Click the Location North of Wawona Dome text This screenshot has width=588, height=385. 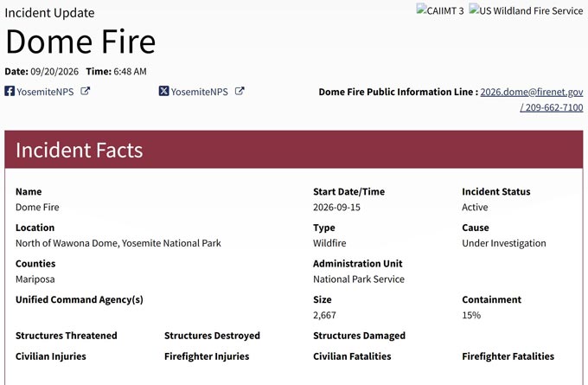pyautogui.click(x=118, y=243)
